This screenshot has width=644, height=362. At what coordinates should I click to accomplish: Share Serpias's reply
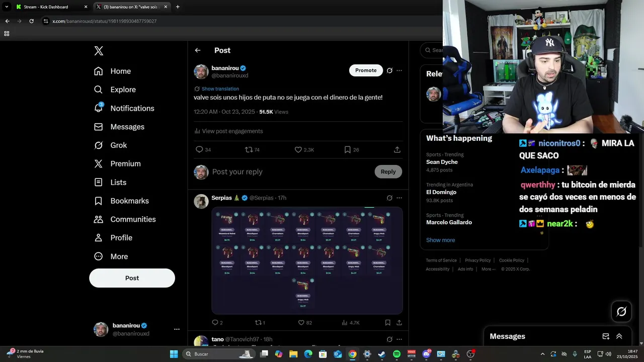pos(399,323)
